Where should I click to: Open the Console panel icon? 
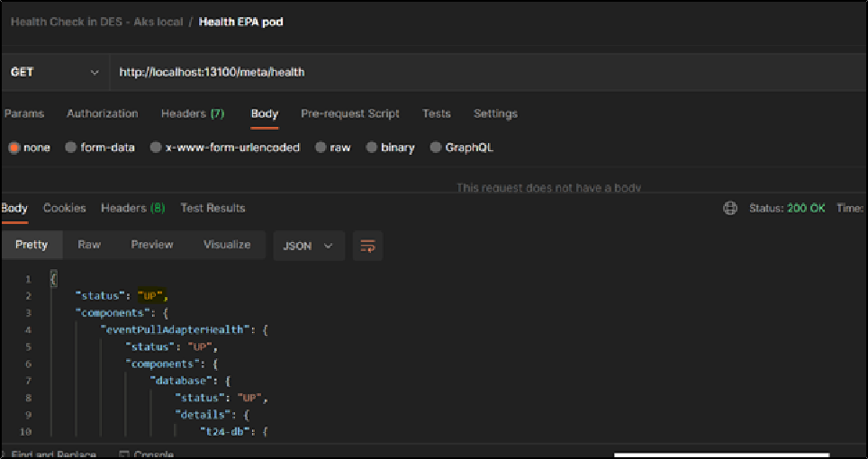[124, 454]
